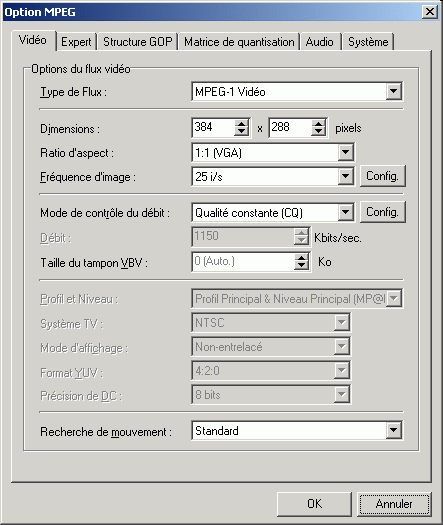Expand the Recherche de mouvement dropdown
This screenshot has width=443, height=525.
coord(393,430)
